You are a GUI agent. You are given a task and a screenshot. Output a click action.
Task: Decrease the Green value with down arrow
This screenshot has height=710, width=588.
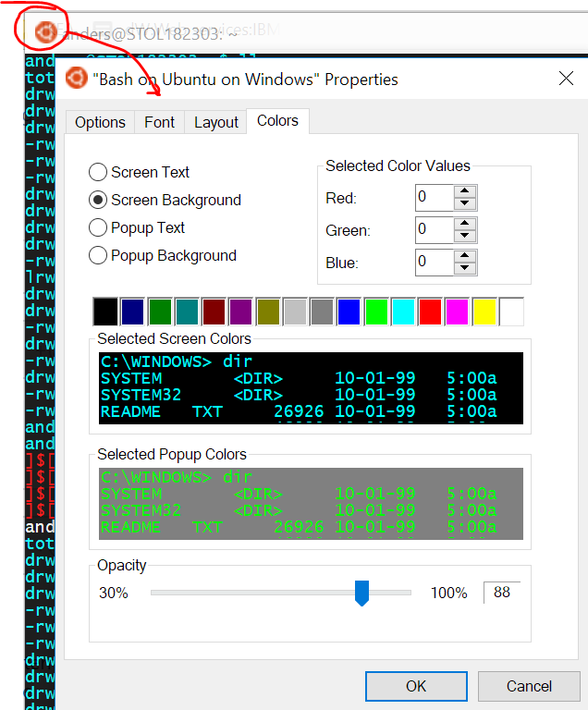[x=464, y=236]
